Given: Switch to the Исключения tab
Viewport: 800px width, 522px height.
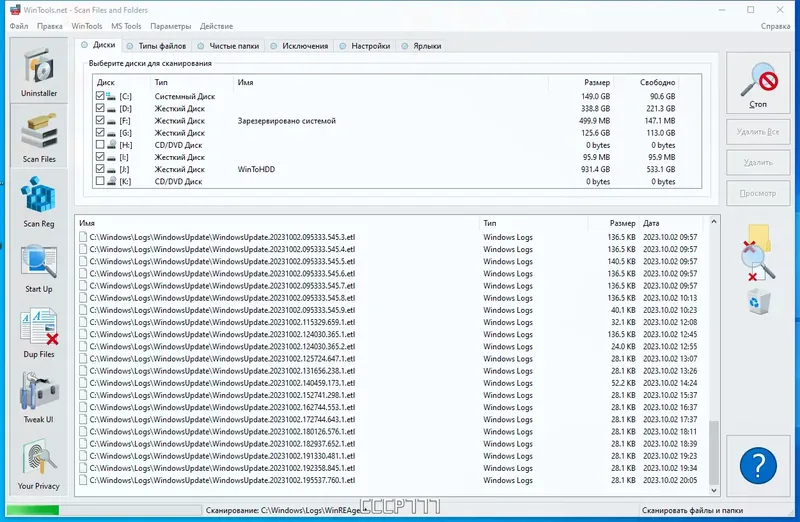Looking at the screenshot, I should point(299,46).
